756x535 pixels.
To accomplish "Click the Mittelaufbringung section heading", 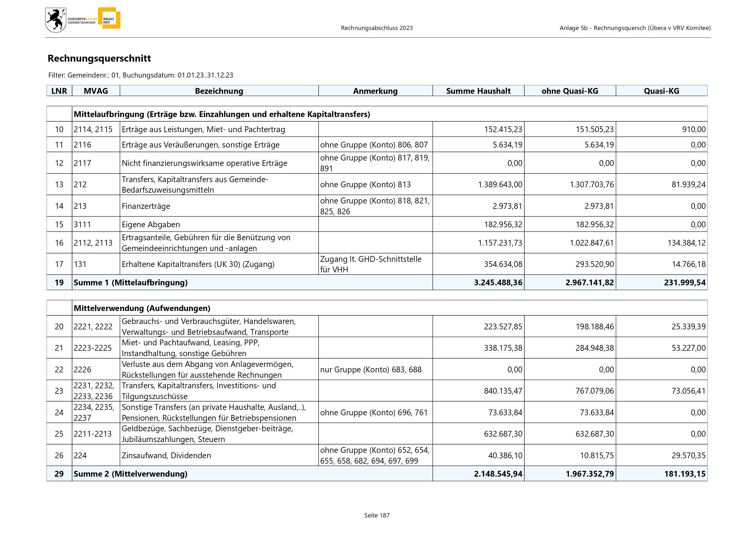I will 222,114.
